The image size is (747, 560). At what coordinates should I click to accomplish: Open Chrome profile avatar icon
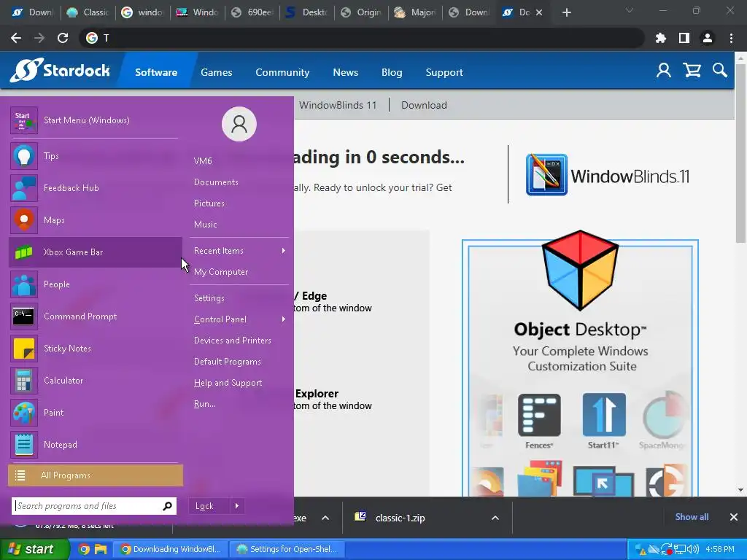tap(708, 38)
